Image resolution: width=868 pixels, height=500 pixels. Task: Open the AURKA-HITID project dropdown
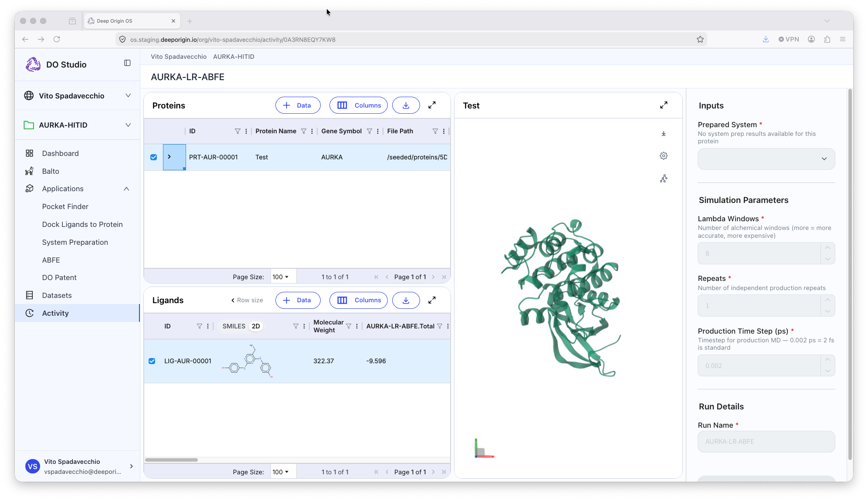[x=128, y=125]
